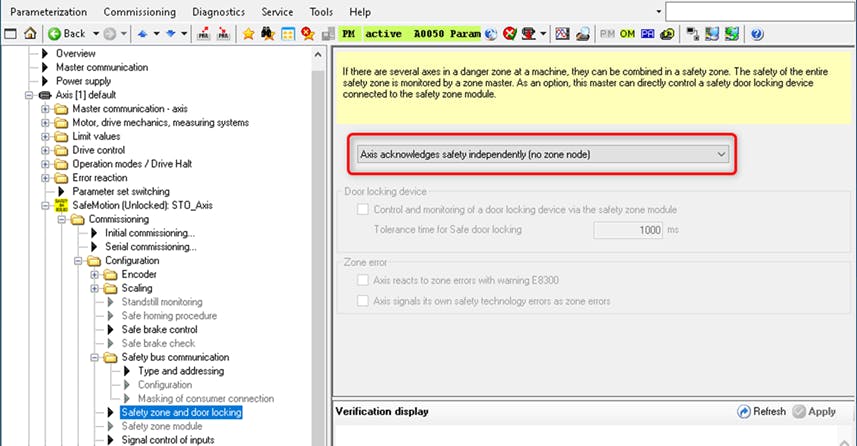Click the first PAR icon with red arrow
This screenshot has width=857, height=446.
pyautogui.click(x=203, y=34)
